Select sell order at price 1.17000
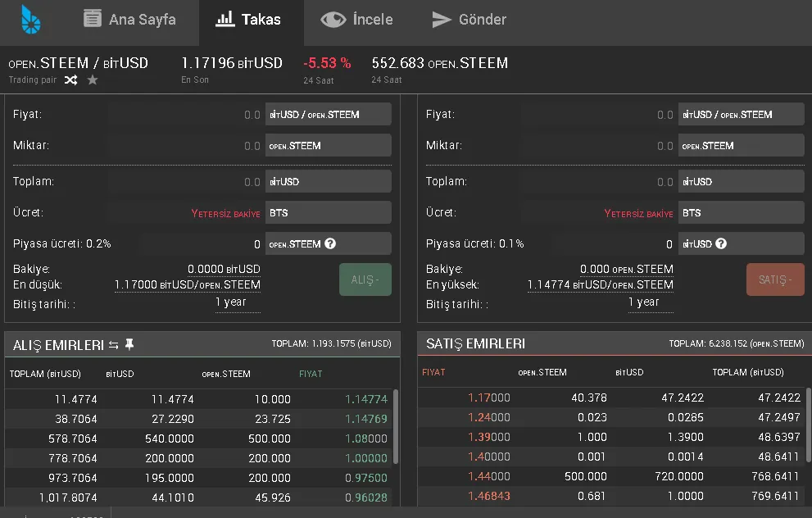This screenshot has width=812, height=518. click(x=612, y=398)
